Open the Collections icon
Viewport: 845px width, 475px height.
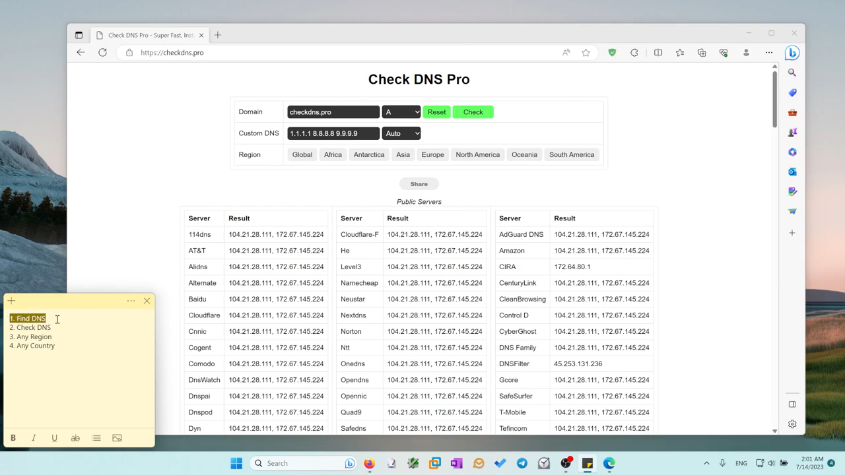[702, 52]
